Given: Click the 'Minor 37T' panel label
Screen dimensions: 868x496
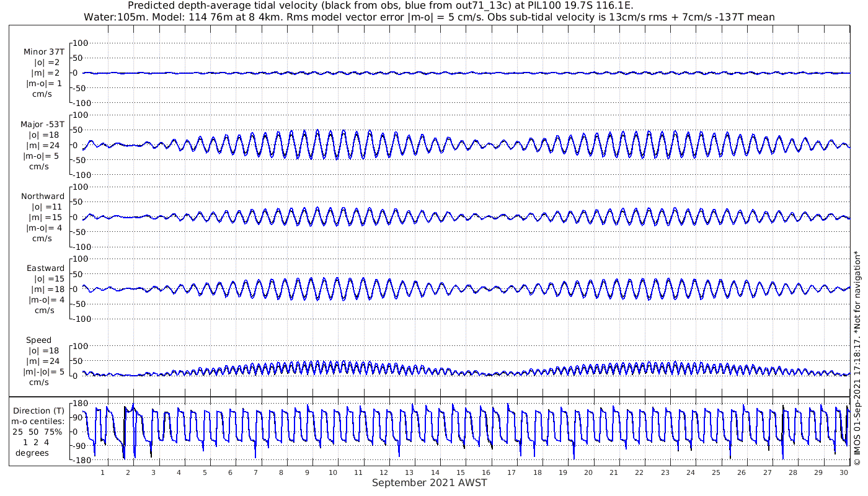Looking at the screenshot, I should (43, 52).
